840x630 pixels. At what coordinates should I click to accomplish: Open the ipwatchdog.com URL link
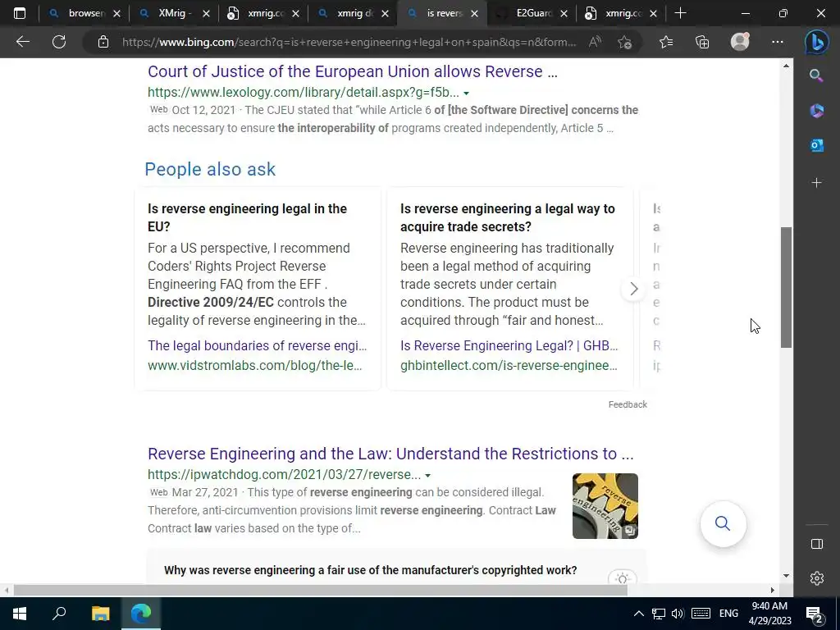[284, 475]
